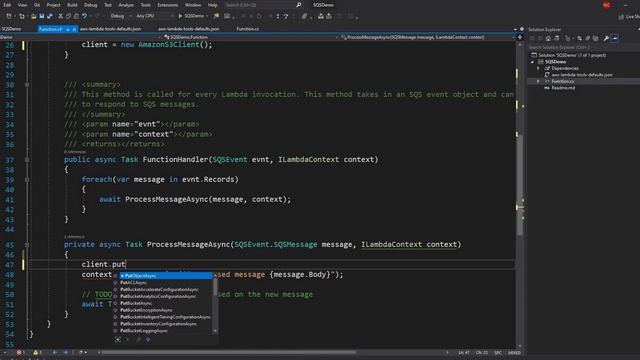Open the Analyze menu

(x=126, y=5)
